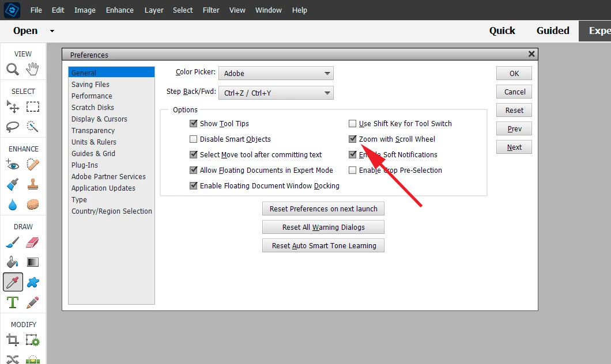Image resolution: width=611 pixels, height=364 pixels.
Task: Select the Paint Bucket tool
Action: coord(13,262)
